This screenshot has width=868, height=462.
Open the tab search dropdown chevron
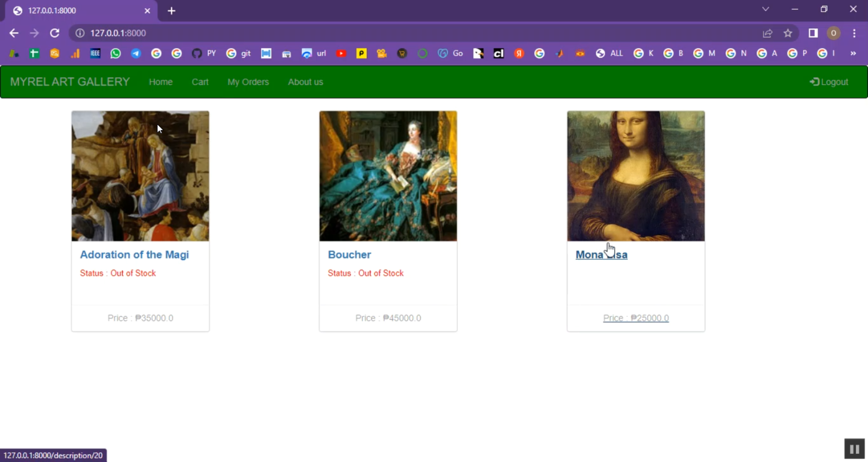tap(766, 9)
